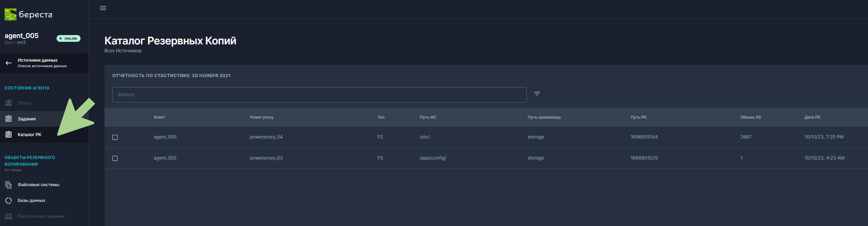Open the Виртуальные машины menu item
Viewport: 868px width, 226px height.
(x=41, y=216)
